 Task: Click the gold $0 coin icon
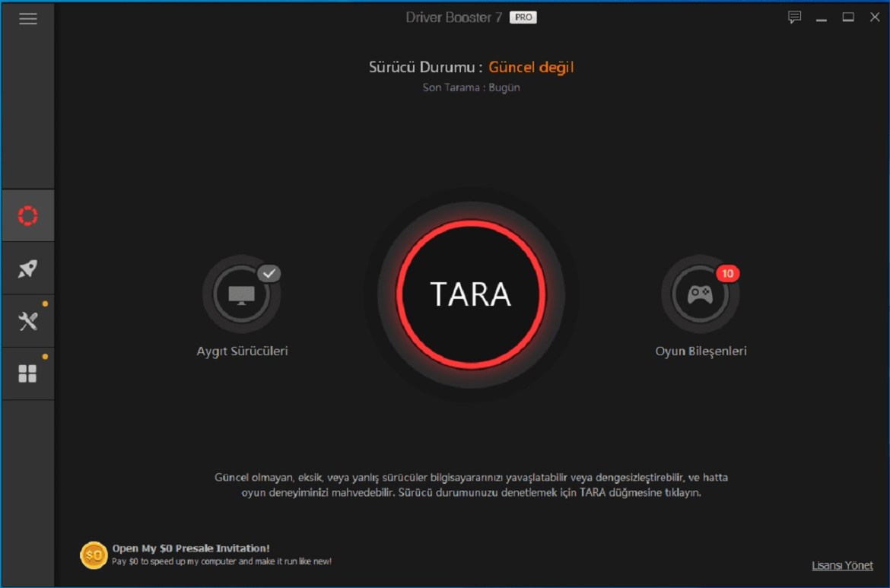[x=94, y=555]
